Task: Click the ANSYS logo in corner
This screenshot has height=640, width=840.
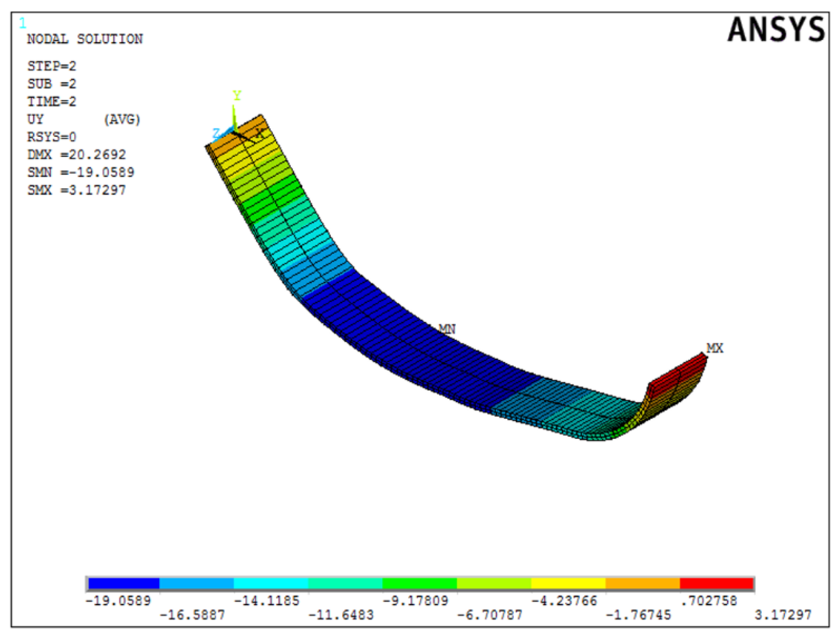Action: [x=775, y=30]
